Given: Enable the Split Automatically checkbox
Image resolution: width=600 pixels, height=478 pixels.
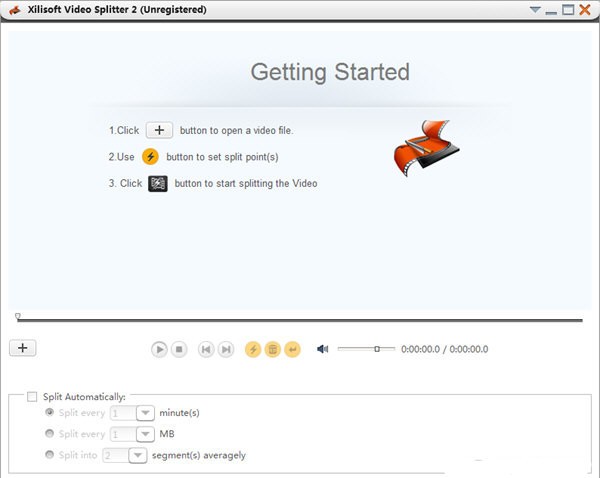Looking at the screenshot, I should pyautogui.click(x=33, y=397).
